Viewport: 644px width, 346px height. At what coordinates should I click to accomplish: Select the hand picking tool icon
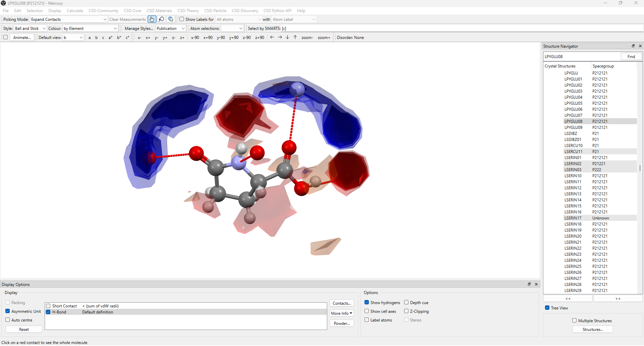click(x=152, y=19)
